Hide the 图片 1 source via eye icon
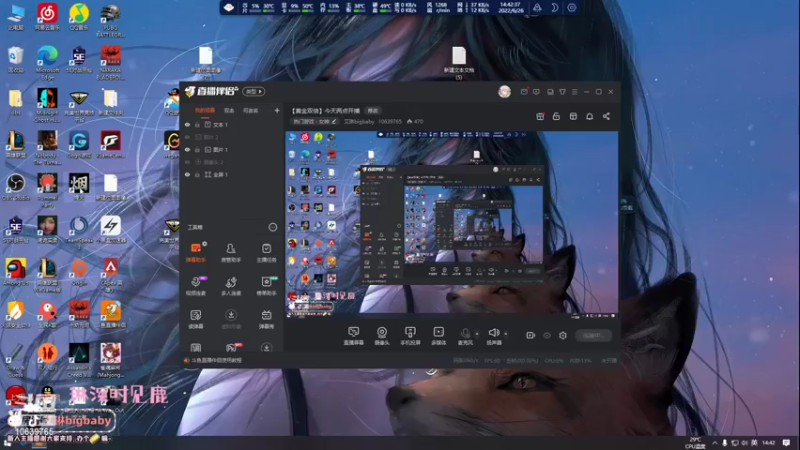This screenshot has width=800, height=450. [x=187, y=149]
